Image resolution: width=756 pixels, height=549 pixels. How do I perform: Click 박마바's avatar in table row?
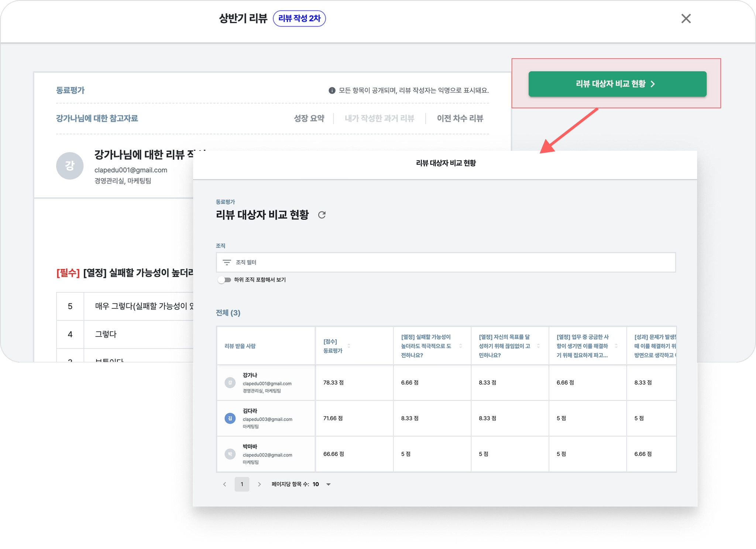[x=230, y=454]
